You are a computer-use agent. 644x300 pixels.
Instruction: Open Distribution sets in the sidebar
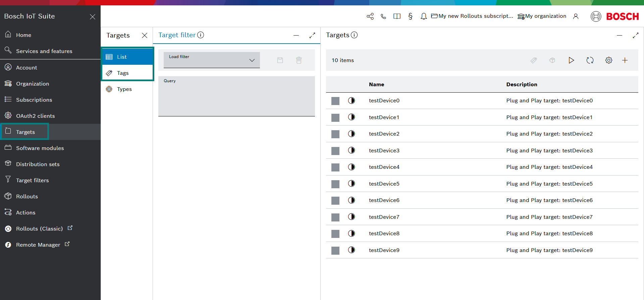pyautogui.click(x=38, y=164)
